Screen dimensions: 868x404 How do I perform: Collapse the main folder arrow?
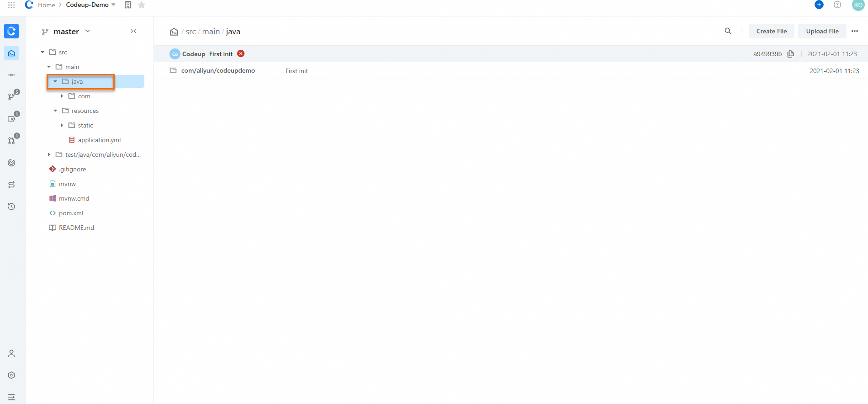coord(49,67)
